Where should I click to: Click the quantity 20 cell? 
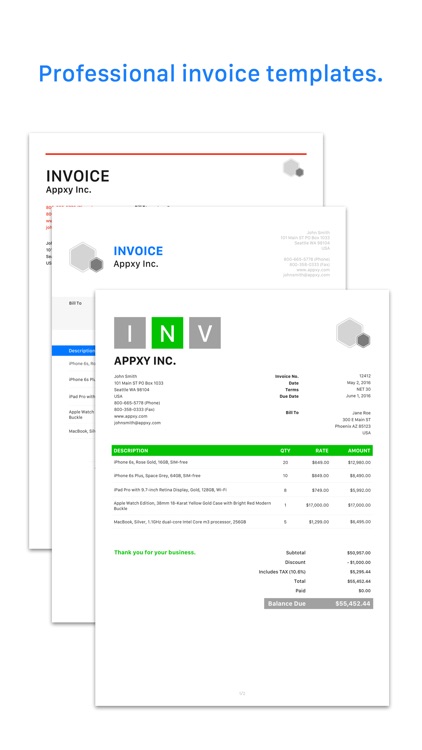(x=285, y=463)
